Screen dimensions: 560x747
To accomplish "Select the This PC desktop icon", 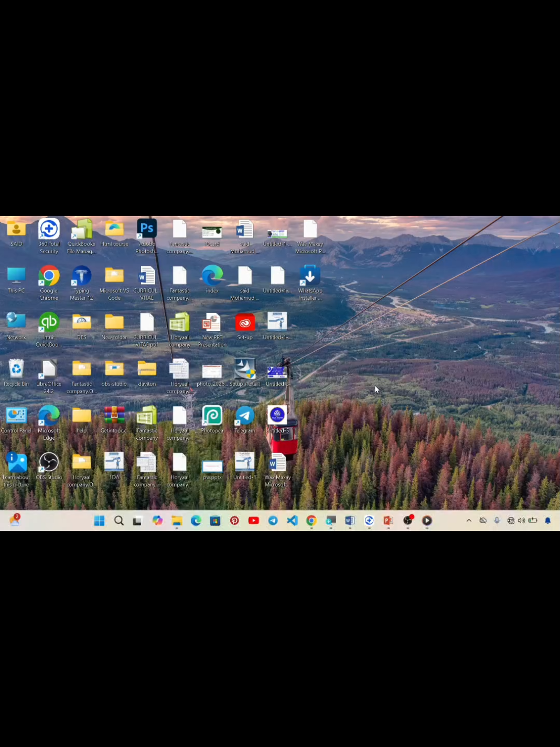I will (x=16, y=279).
